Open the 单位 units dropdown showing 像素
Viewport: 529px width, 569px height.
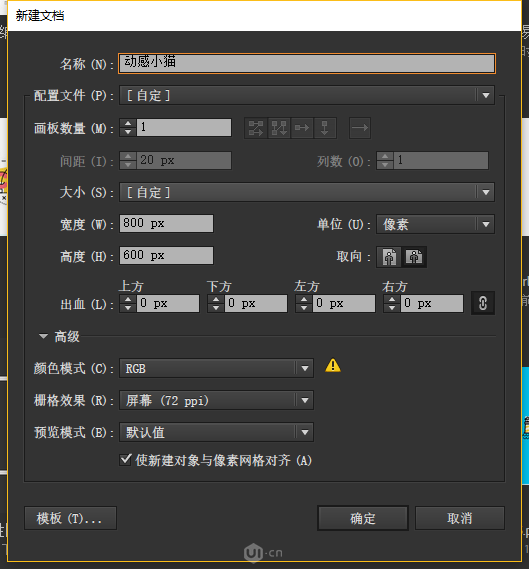435,224
